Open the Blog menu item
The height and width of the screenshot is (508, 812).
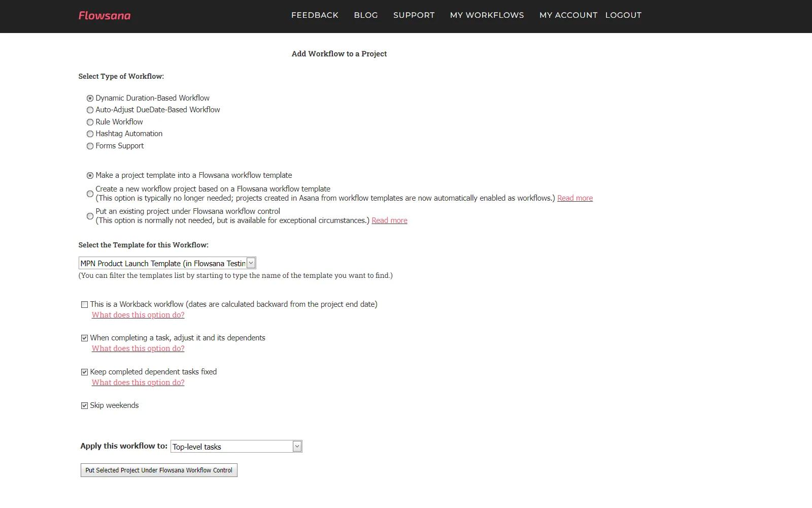365,15
